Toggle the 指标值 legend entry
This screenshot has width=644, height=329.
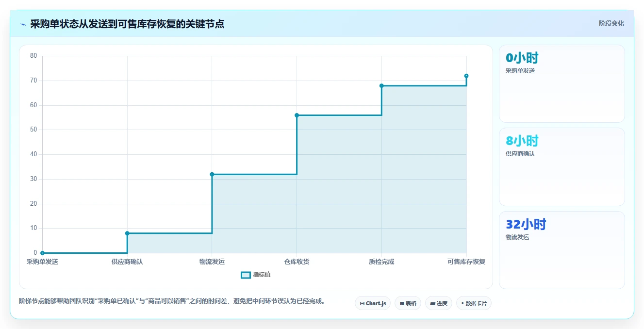pyautogui.click(x=256, y=275)
